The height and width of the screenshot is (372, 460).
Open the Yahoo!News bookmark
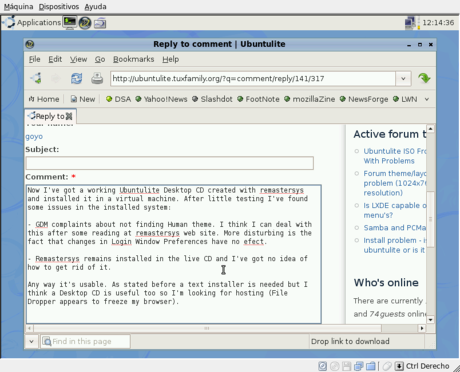click(161, 99)
